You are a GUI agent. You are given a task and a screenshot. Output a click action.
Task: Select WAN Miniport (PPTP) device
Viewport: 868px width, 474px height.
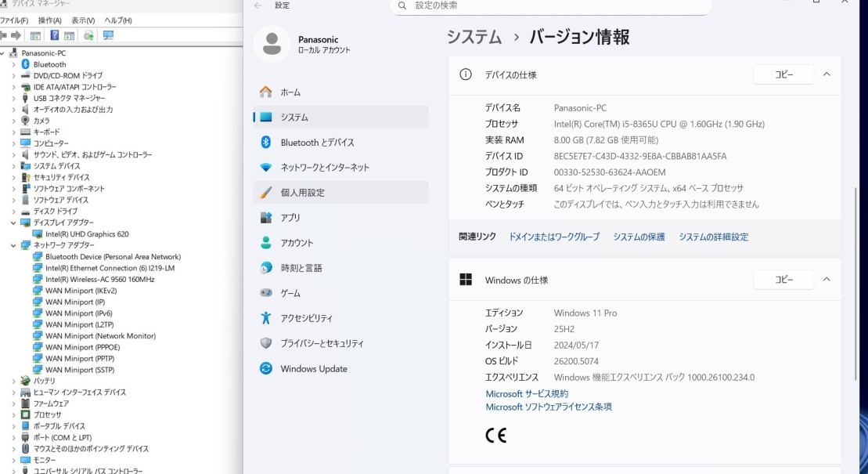[x=81, y=358]
